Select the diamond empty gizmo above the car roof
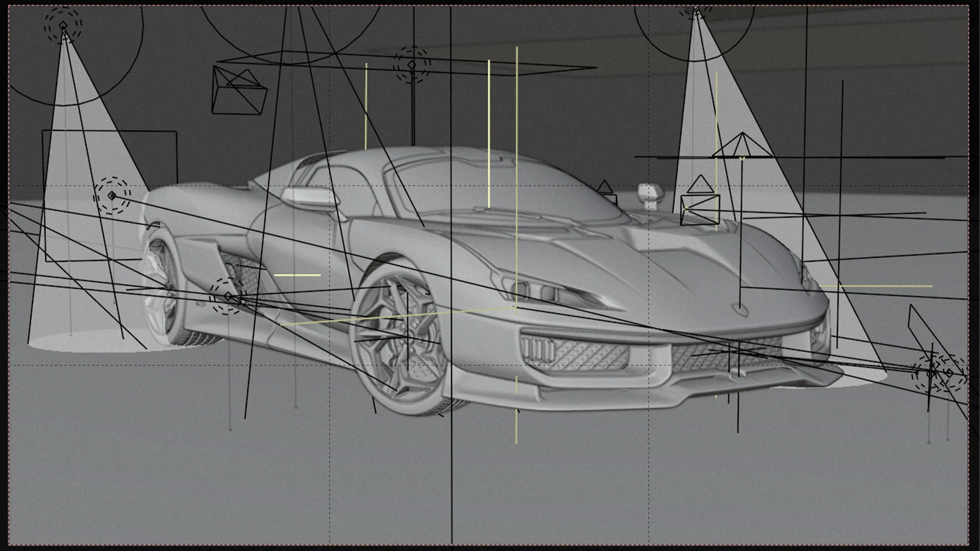This screenshot has height=551, width=980. point(411,64)
